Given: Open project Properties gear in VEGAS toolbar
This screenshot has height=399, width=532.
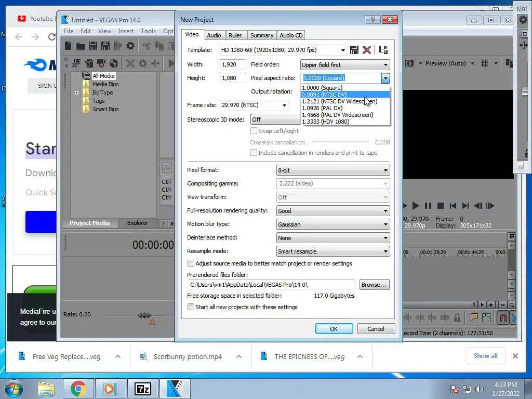Looking at the screenshot, I should tap(130, 46).
